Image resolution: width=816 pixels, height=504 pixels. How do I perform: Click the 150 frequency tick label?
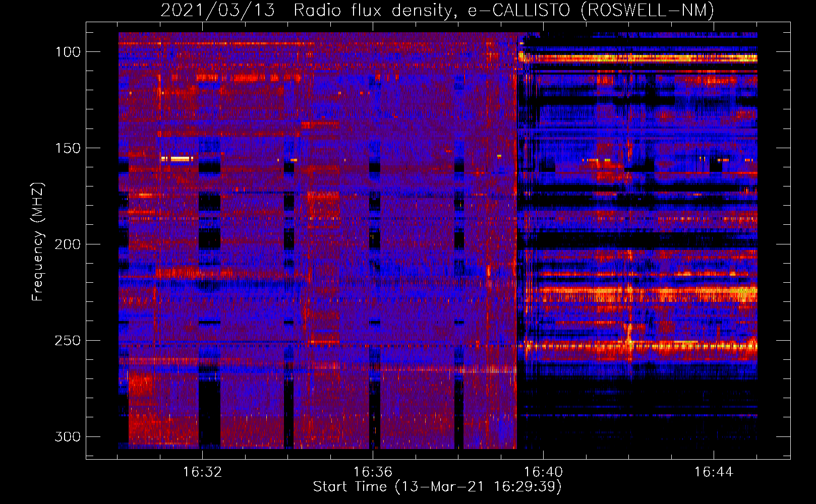pos(68,148)
